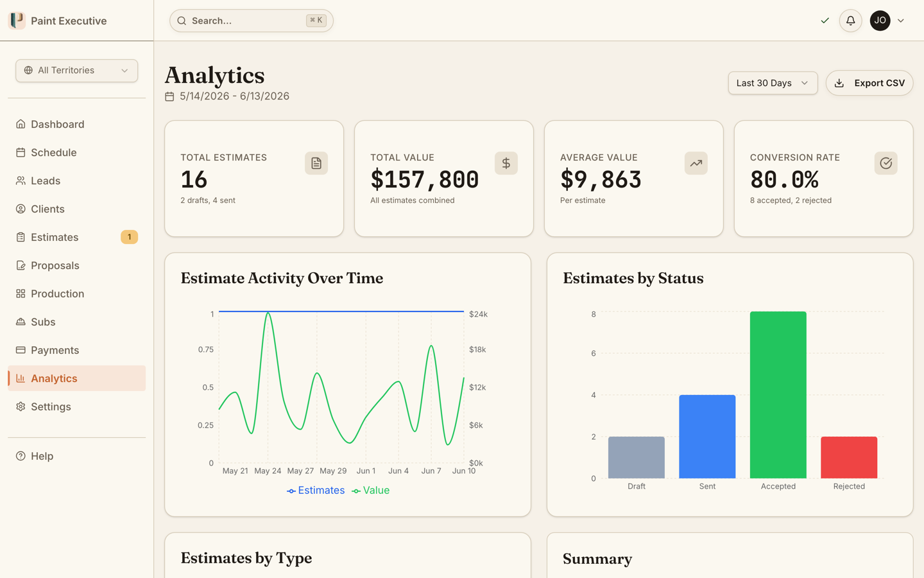The height and width of the screenshot is (578, 924).
Task: Click the ⌘K shortcut badge
Action: (316, 21)
